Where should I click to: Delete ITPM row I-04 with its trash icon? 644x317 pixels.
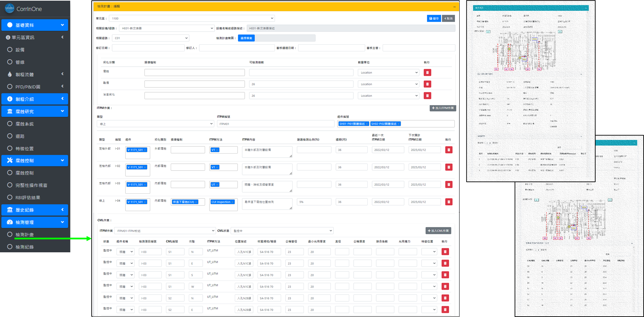point(449,202)
